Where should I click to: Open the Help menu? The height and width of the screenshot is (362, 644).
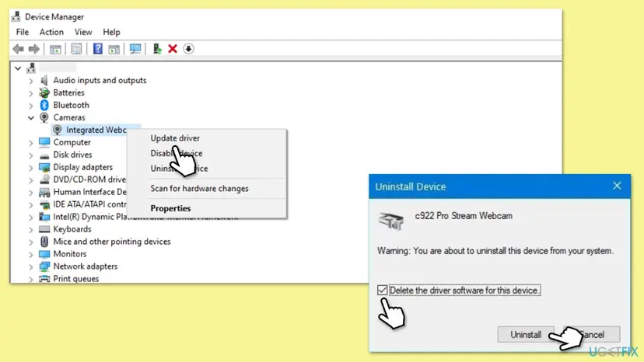click(111, 32)
